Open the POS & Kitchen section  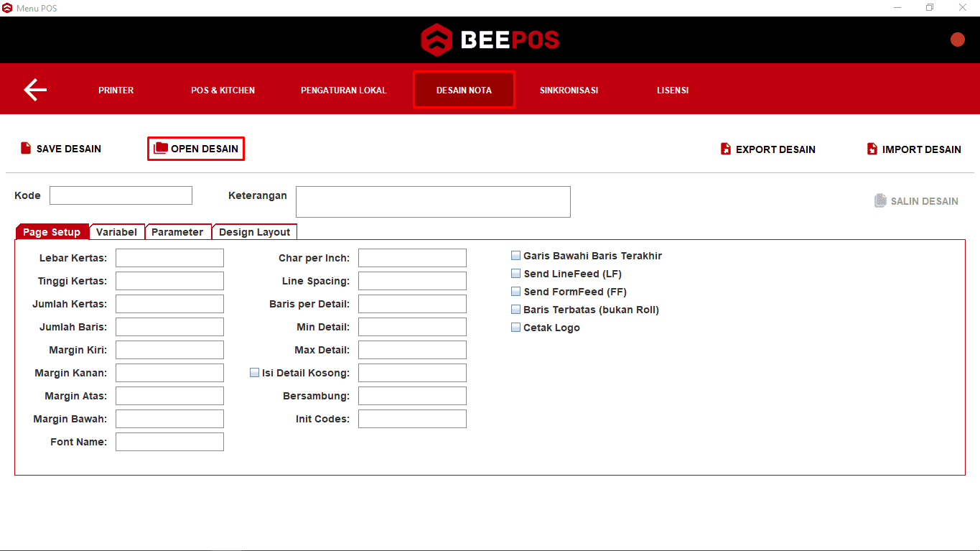click(223, 91)
